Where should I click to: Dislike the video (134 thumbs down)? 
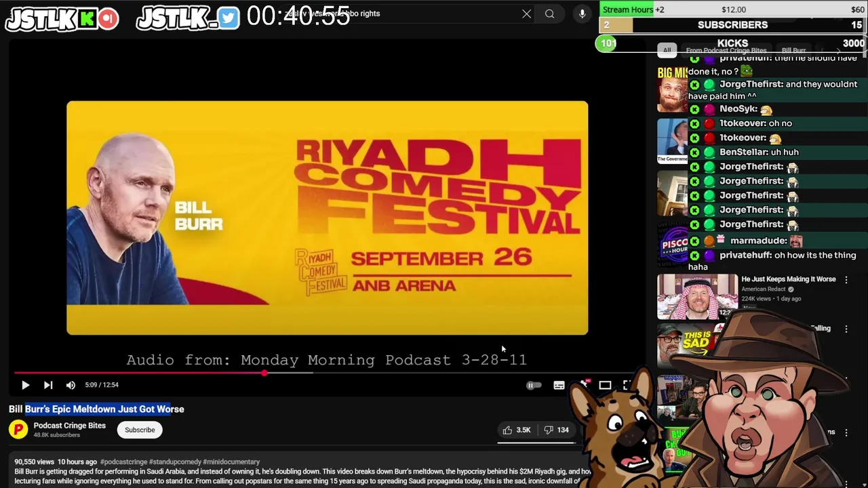[557, 430]
